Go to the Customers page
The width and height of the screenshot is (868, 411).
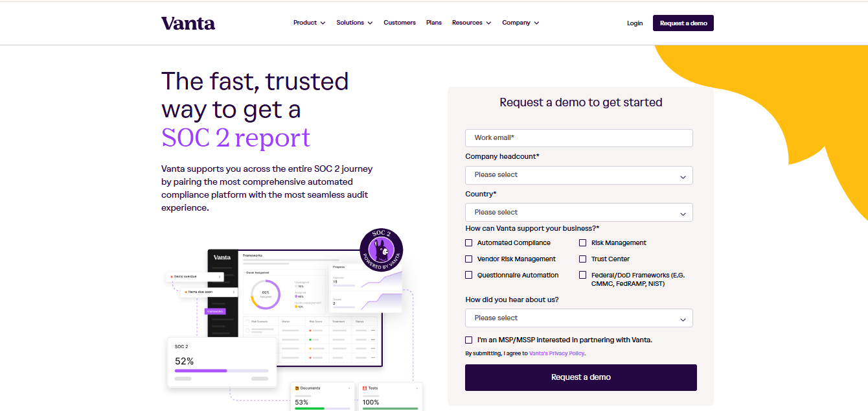point(400,23)
